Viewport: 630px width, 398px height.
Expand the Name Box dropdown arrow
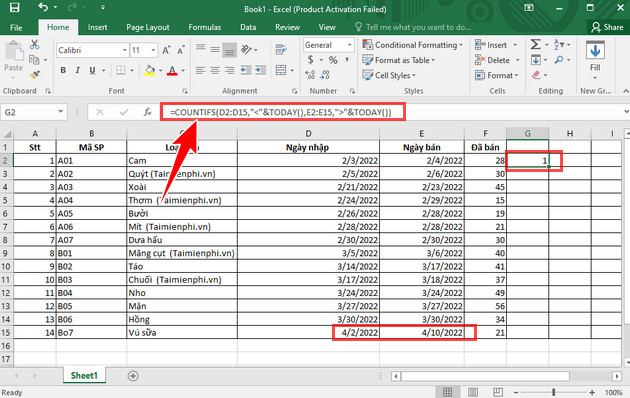pos(61,112)
